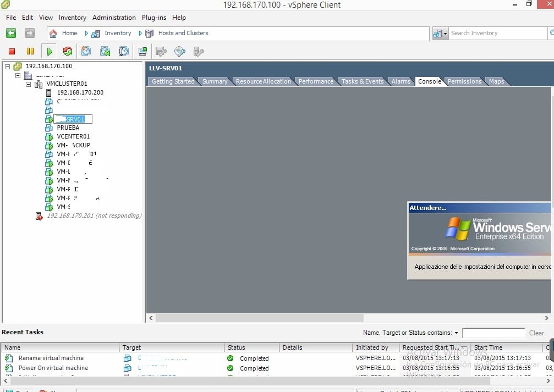The height and width of the screenshot is (392, 554).
Task: Collapse the 192.168.170.100 root node
Action: [x=7, y=66]
